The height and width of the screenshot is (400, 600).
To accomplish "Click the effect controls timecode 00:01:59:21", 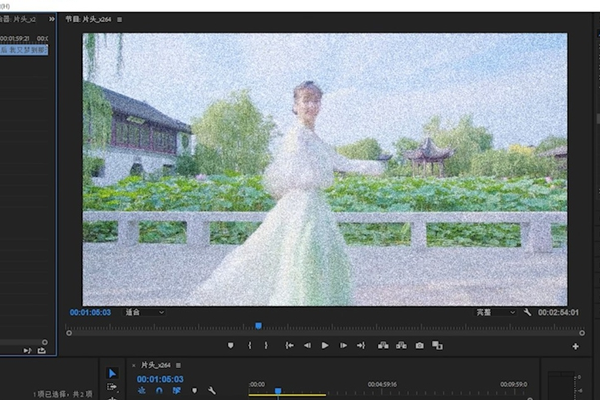I will [x=15, y=38].
